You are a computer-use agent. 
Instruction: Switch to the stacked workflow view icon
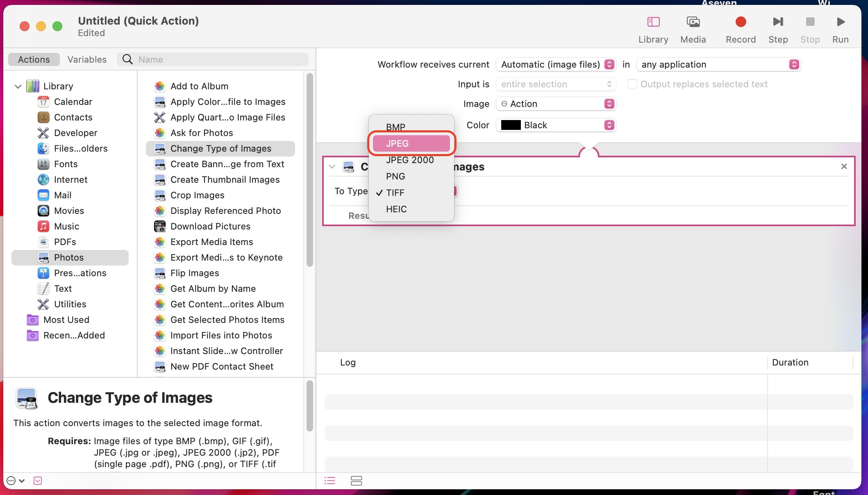coord(356,481)
